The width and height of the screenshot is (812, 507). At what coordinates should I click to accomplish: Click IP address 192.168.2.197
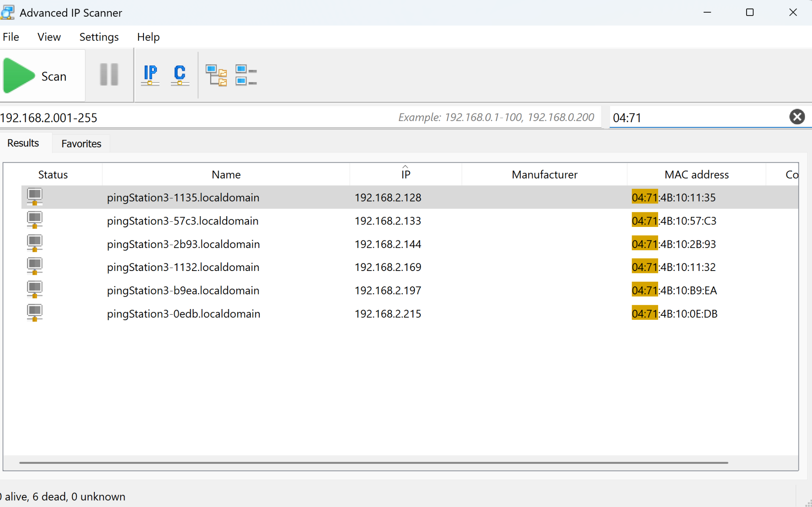[388, 290]
